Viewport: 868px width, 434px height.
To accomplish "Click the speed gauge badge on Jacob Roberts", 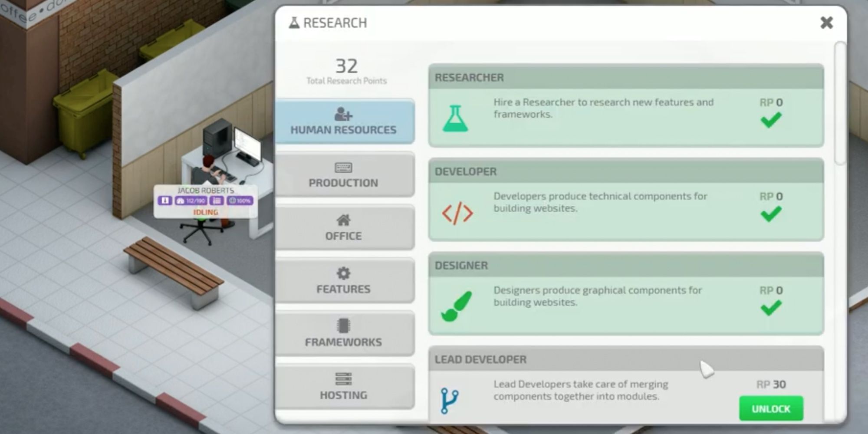I will (x=191, y=201).
